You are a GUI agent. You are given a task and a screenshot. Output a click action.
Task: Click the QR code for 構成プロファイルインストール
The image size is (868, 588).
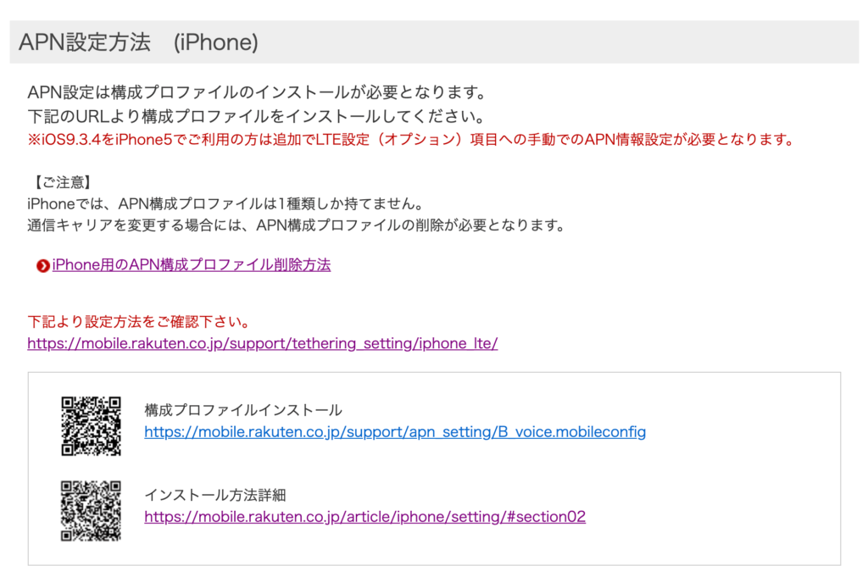91,426
